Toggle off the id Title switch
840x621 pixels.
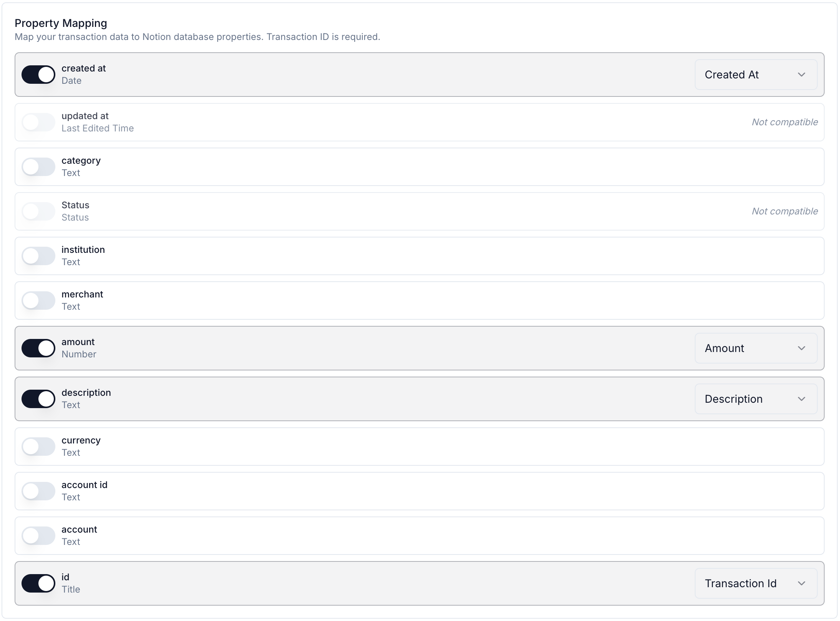point(38,583)
